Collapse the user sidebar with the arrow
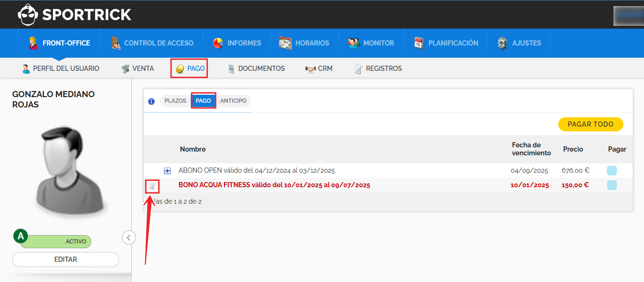 pos(129,237)
